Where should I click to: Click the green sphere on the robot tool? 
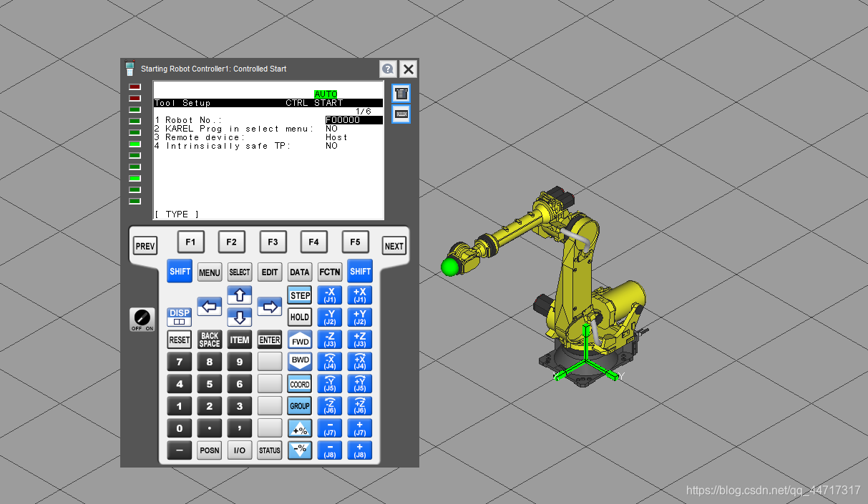[x=449, y=267]
